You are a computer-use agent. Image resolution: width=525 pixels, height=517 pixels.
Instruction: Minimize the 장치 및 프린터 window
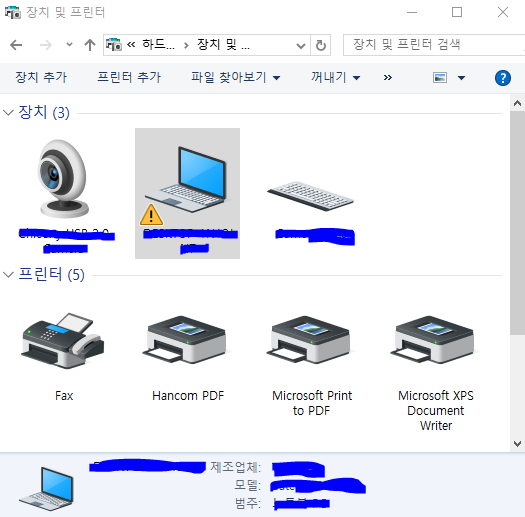click(x=412, y=12)
